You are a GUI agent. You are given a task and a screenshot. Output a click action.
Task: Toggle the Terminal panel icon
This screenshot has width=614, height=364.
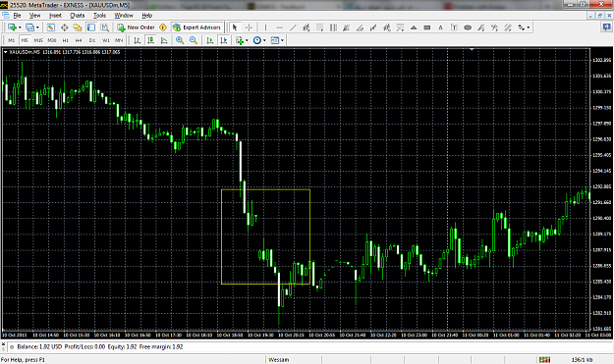pos(91,27)
